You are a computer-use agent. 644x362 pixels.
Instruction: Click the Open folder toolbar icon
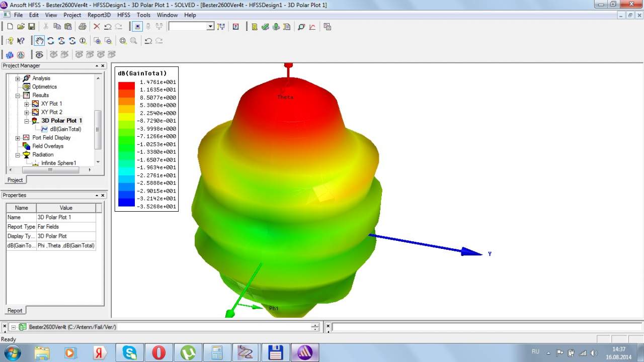point(21,27)
